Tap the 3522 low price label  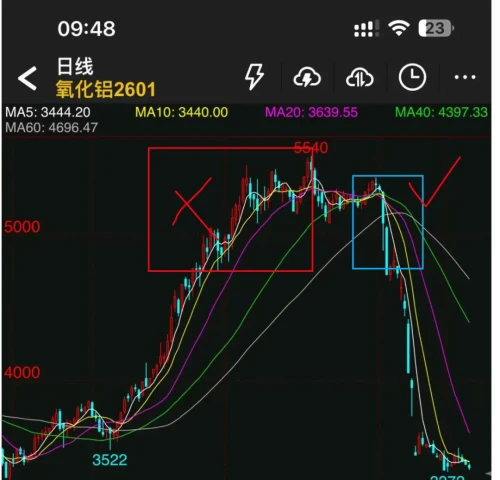110,460
